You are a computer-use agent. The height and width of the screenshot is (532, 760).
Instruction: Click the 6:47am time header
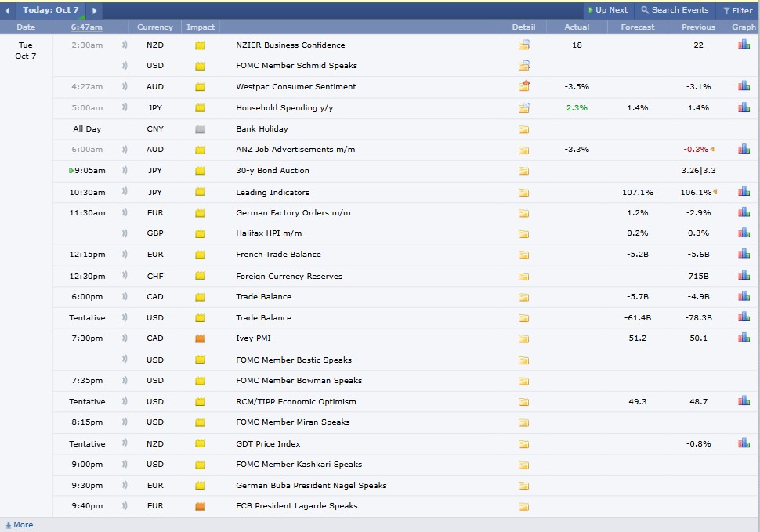click(86, 27)
